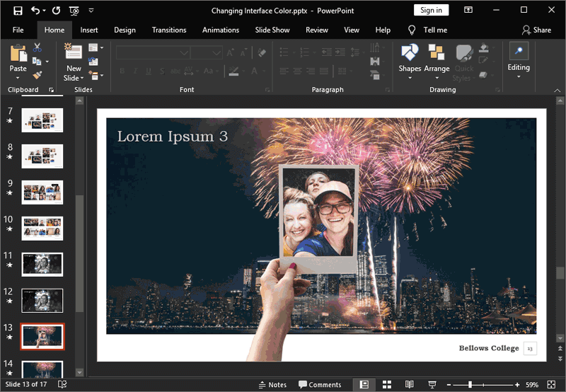Toggle the Comments pane
The image size is (566, 392).
[320, 384]
